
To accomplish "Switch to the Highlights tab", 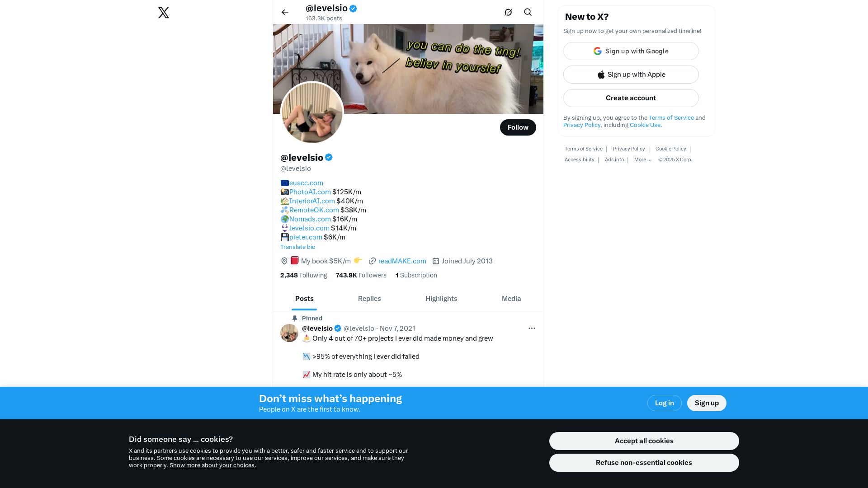I will pyautogui.click(x=441, y=299).
